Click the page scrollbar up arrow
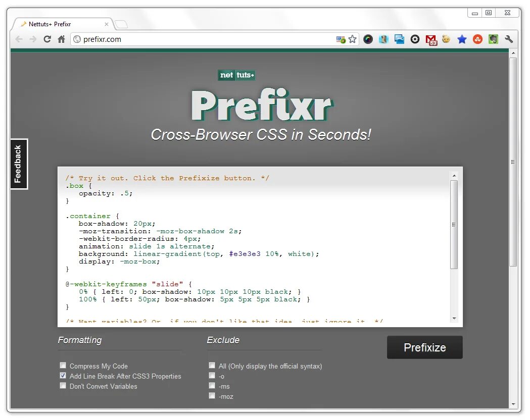 click(513, 53)
